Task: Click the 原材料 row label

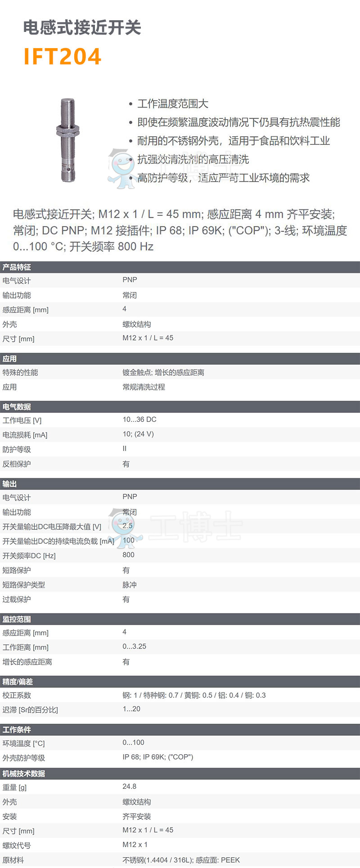Action: coord(13,860)
